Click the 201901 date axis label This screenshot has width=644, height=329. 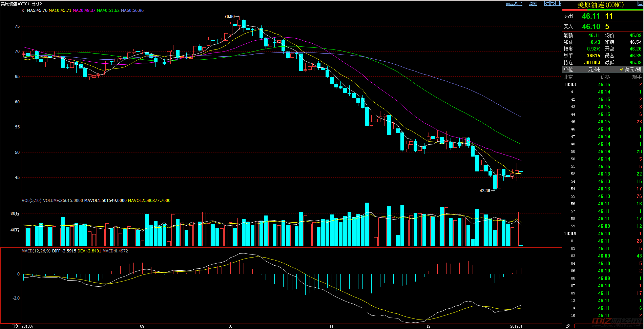pyautogui.click(x=516, y=327)
